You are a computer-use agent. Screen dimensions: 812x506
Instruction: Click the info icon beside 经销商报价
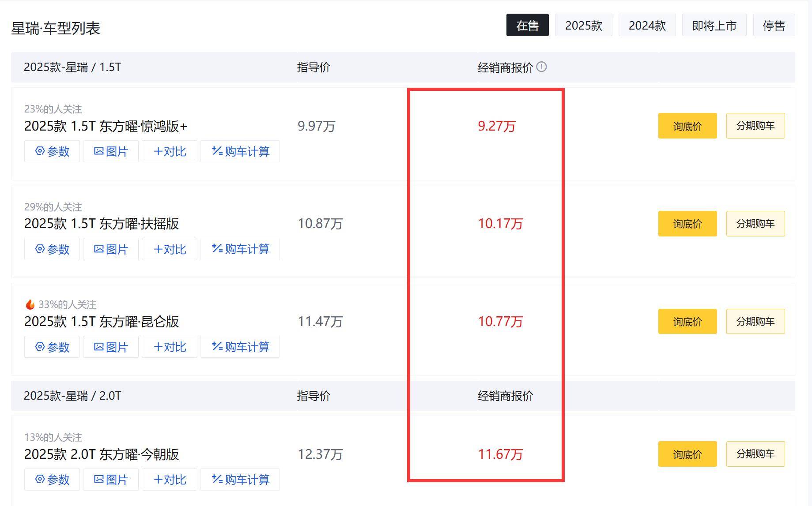[x=542, y=67]
